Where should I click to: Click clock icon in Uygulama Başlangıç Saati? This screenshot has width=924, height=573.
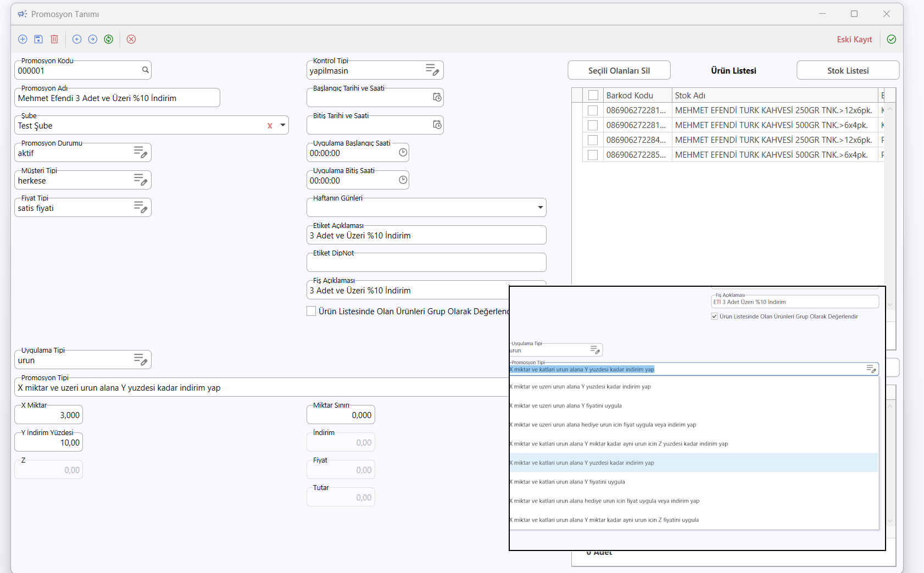[x=403, y=152]
